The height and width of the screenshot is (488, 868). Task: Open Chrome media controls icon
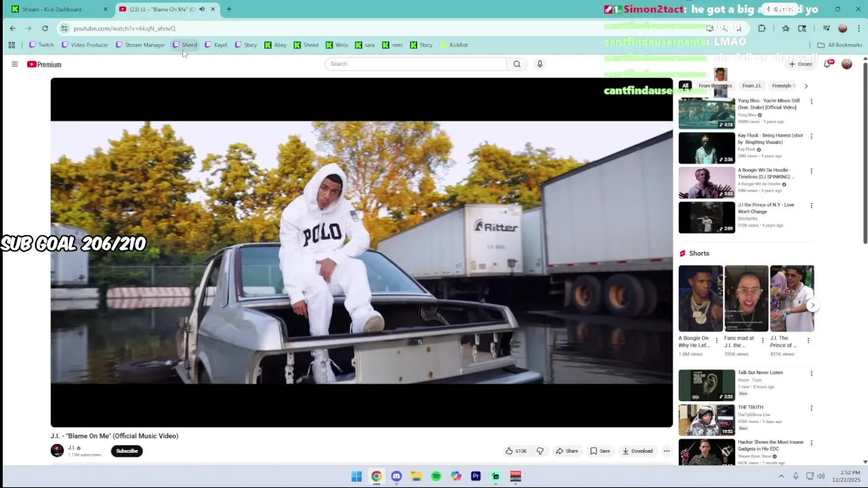[826, 28]
